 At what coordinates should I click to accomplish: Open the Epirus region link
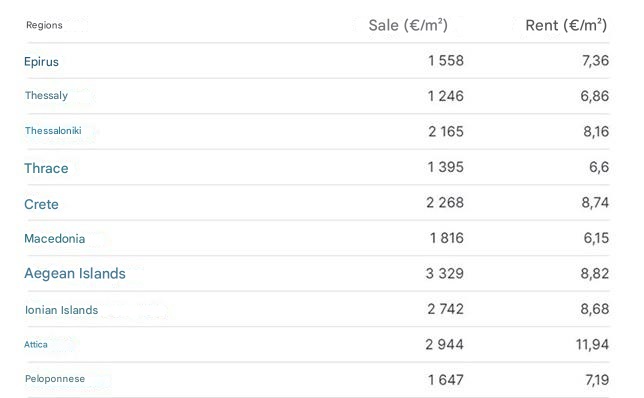point(41,62)
